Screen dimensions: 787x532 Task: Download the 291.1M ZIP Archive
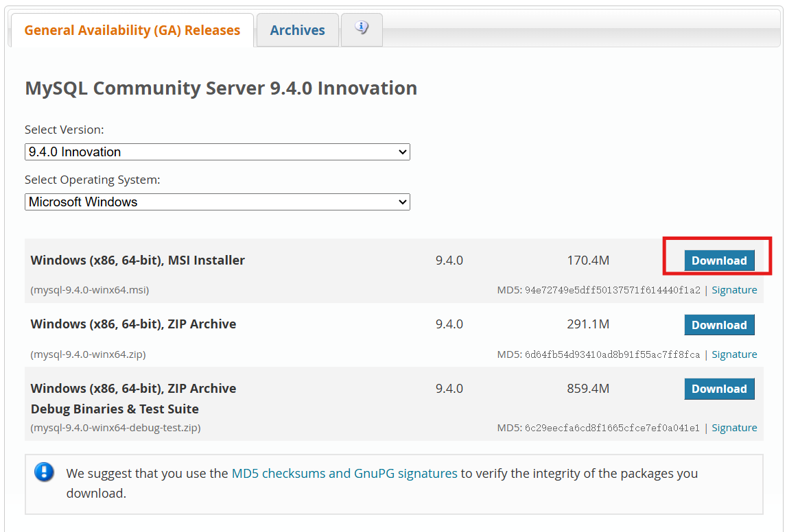point(719,325)
